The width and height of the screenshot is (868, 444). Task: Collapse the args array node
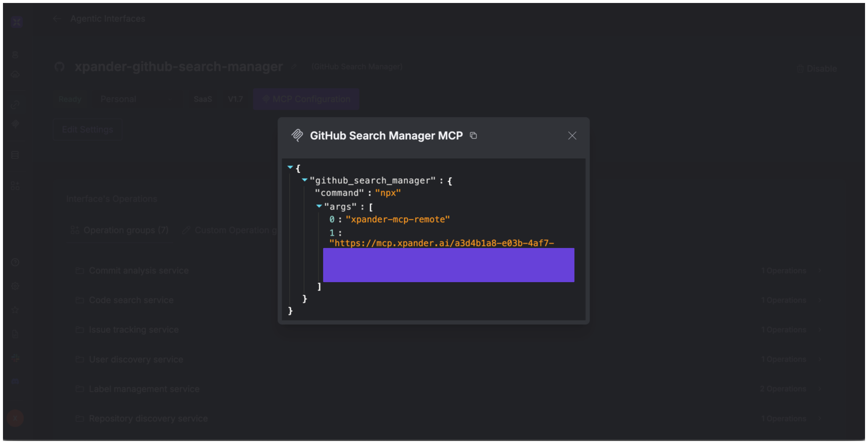[x=319, y=206]
